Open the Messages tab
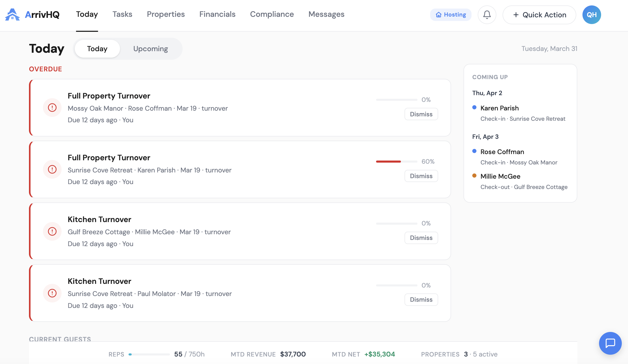The image size is (628, 364). click(x=326, y=15)
